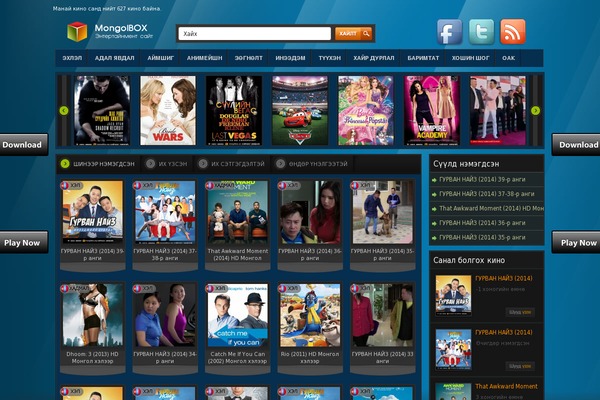Open Last Vegas poster in carousel
This screenshot has height=400, width=600.
[234, 110]
